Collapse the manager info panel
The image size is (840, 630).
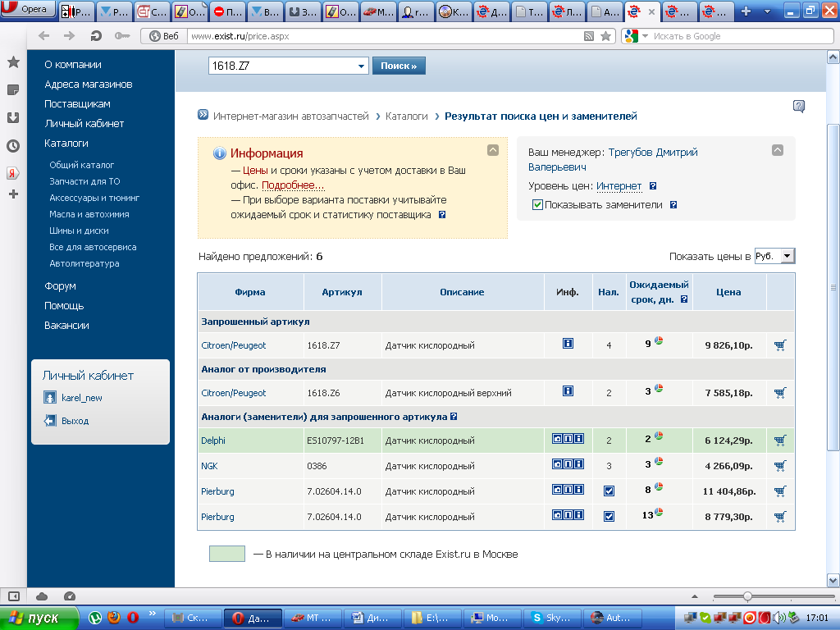pos(778,150)
